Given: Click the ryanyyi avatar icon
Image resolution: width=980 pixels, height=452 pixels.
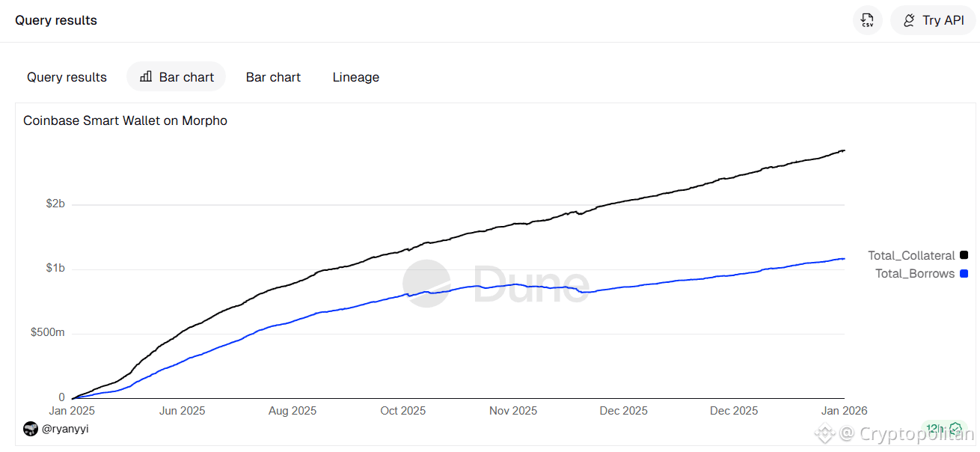Looking at the screenshot, I should [x=31, y=429].
